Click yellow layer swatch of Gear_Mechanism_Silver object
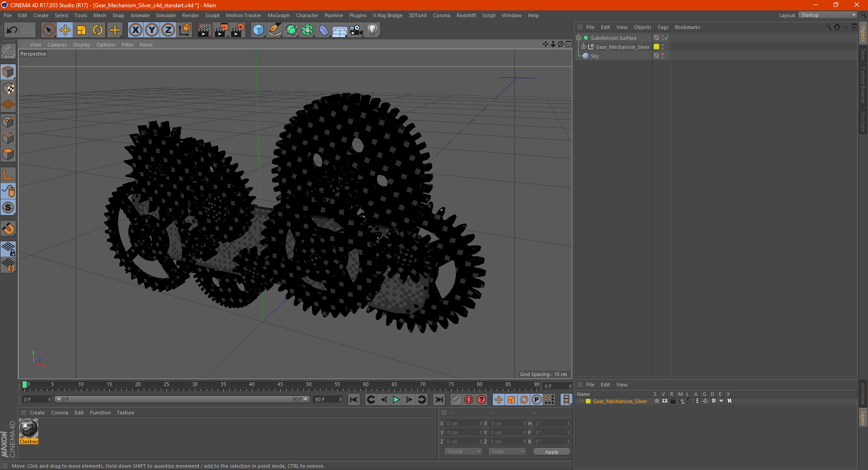This screenshot has height=470, width=868. 656,47
